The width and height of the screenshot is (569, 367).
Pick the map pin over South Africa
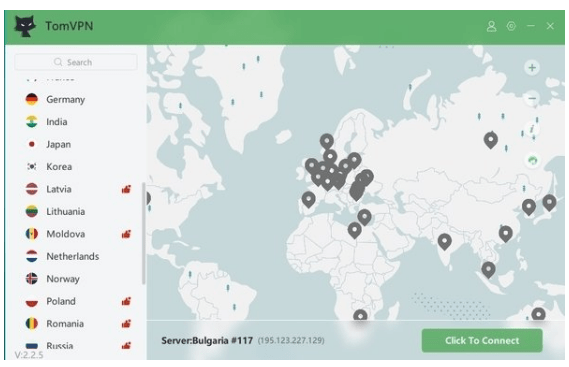pyautogui.click(x=360, y=315)
